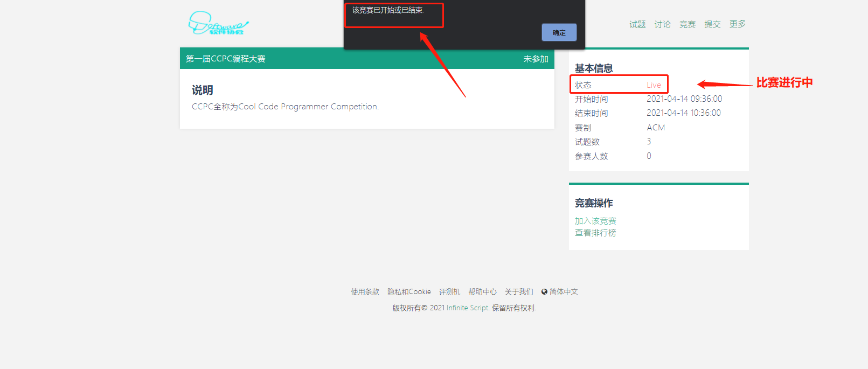Viewport: 868px width, 369px height.
Task: Open the 帮助中心 footer link
Action: (482, 291)
